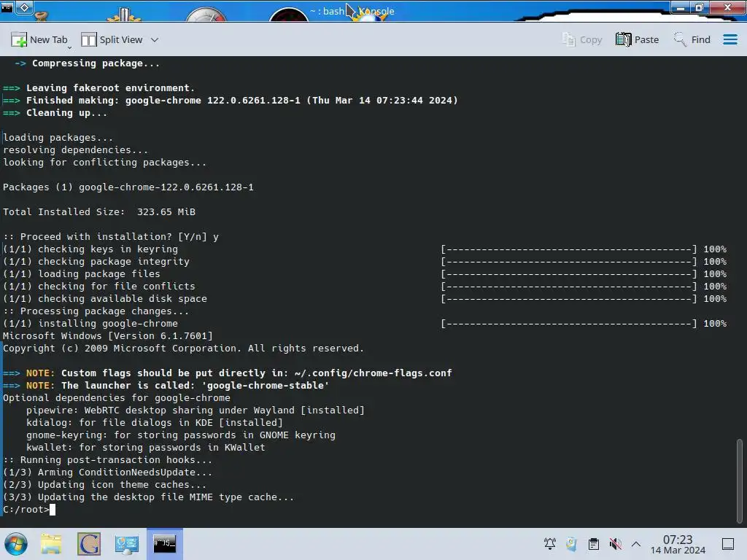Click the 'google-chrome-stable' launcher NOTE line
Image resolution: width=747 pixels, height=560 pixels.
[166, 385]
